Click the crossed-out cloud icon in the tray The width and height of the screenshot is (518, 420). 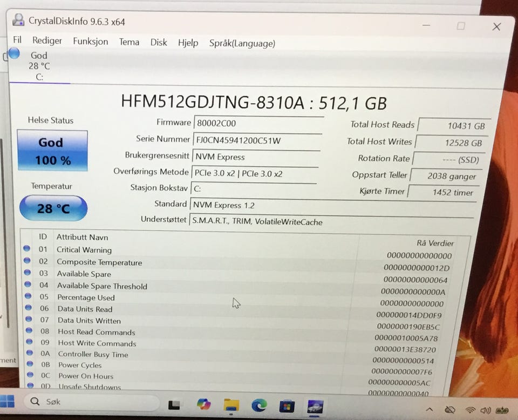[x=449, y=410]
